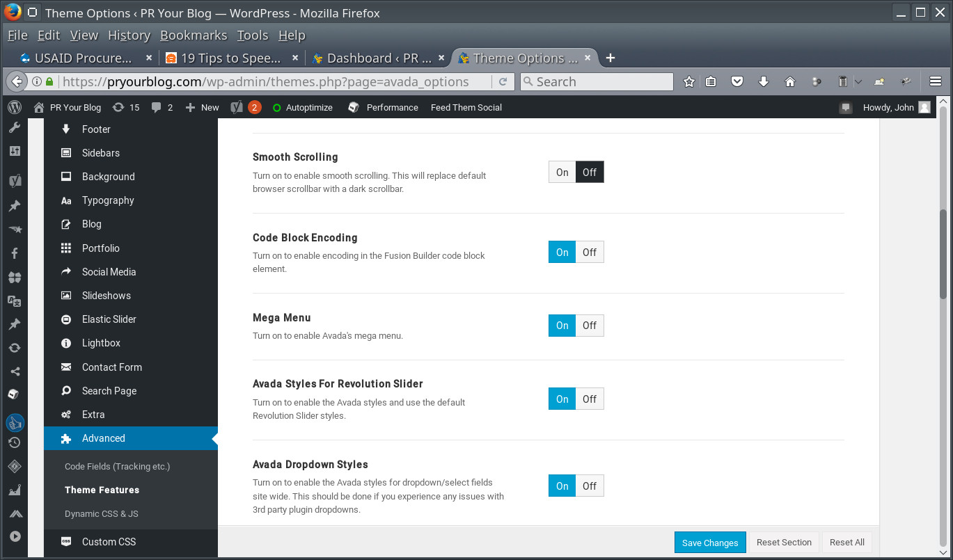Screen dimensions: 953x560
Task: Disable Code Block Encoding
Action: [590, 252]
